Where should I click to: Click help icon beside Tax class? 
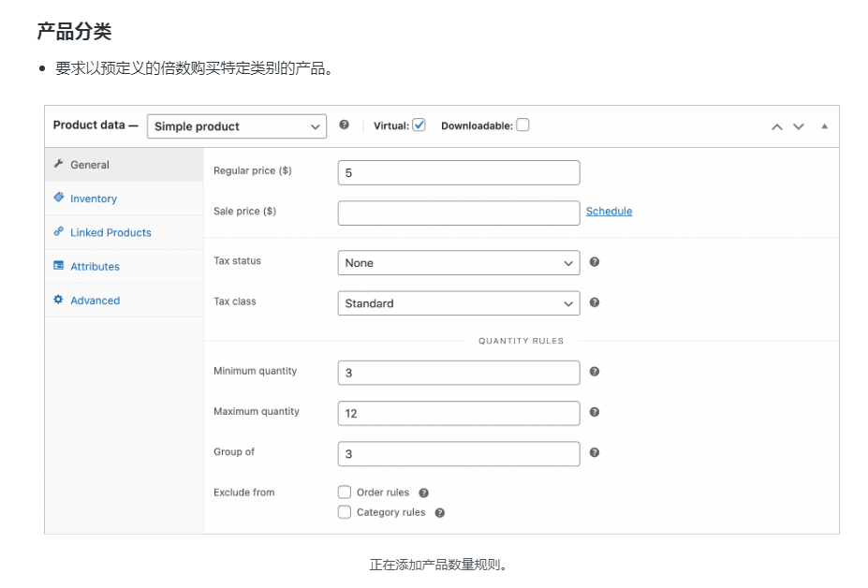coord(595,302)
